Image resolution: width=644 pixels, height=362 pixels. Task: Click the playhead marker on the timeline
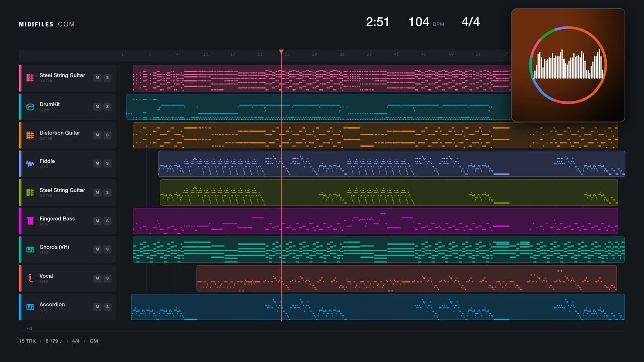coord(281,52)
